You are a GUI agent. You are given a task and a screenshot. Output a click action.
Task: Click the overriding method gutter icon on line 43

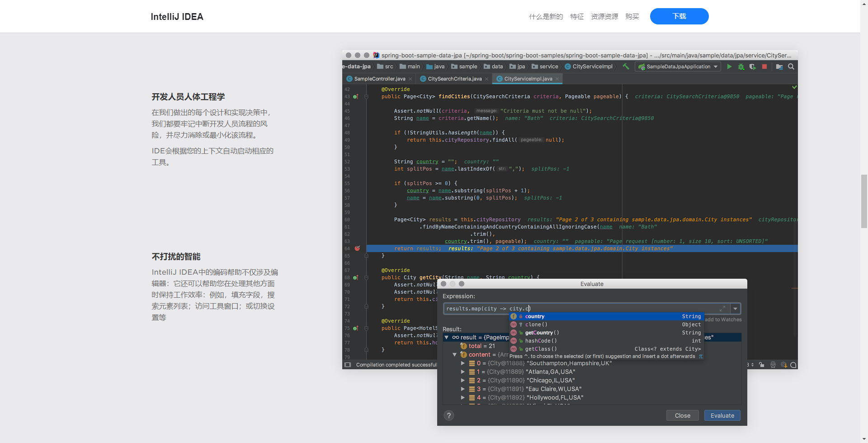tap(356, 96)
